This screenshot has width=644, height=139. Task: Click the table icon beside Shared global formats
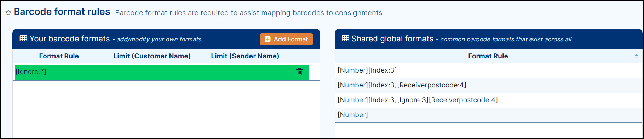tap(345, 39)
